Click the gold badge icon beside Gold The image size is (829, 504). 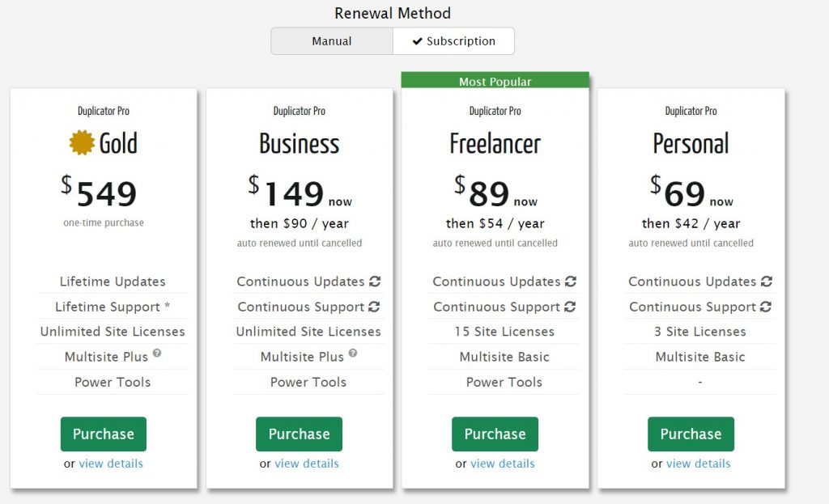[x=82, y=142]
